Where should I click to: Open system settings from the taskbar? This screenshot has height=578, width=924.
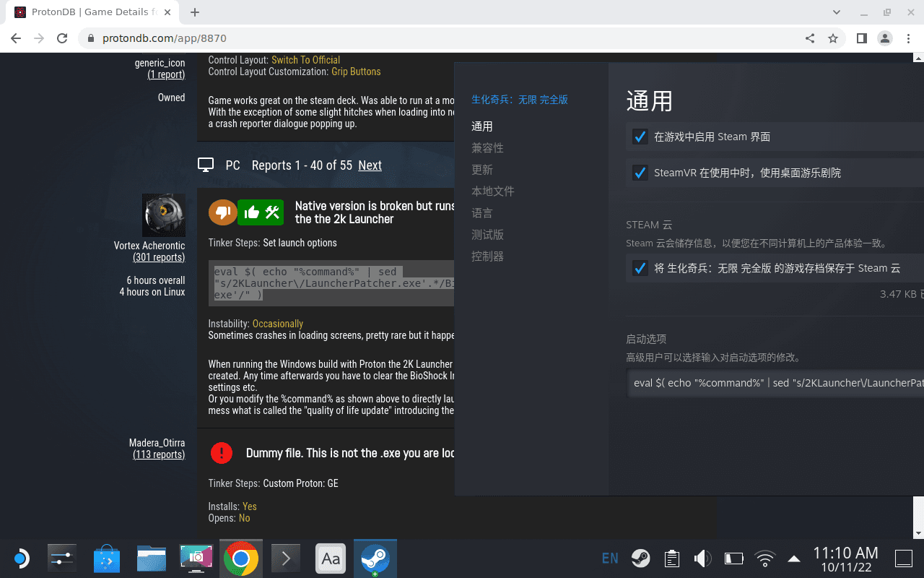pos(62,558)
